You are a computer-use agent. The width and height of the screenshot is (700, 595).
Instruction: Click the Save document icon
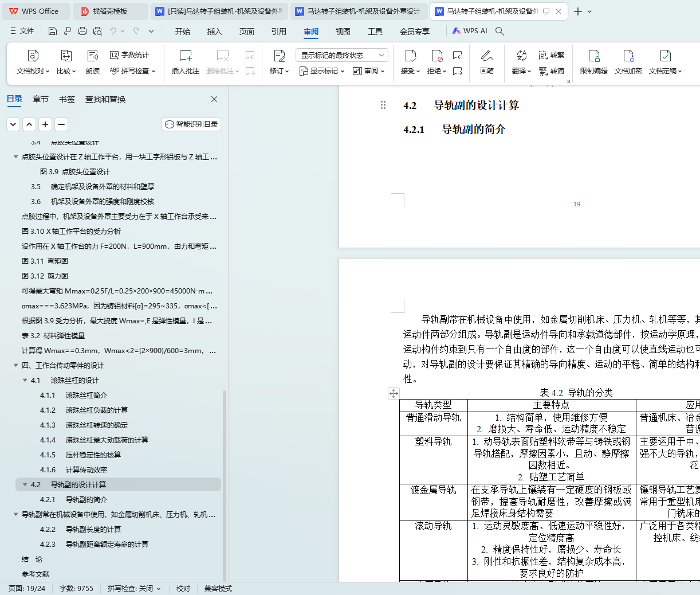[x=53, y=31]
